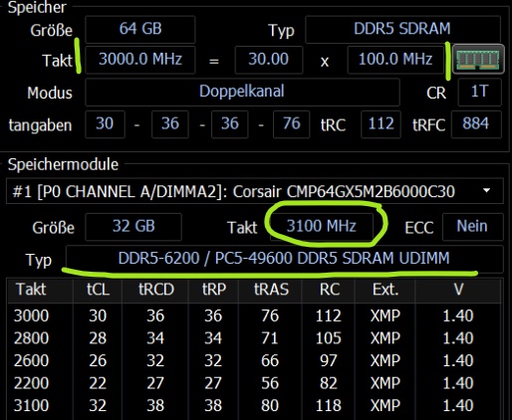Click the timing field showing '76'
512x420 pixels.
291,124
